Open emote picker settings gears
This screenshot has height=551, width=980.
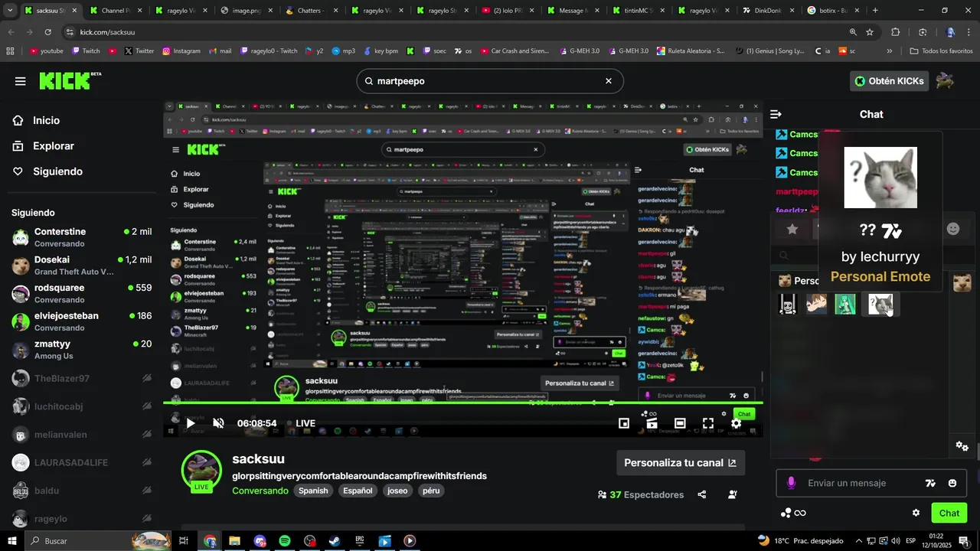962,446
